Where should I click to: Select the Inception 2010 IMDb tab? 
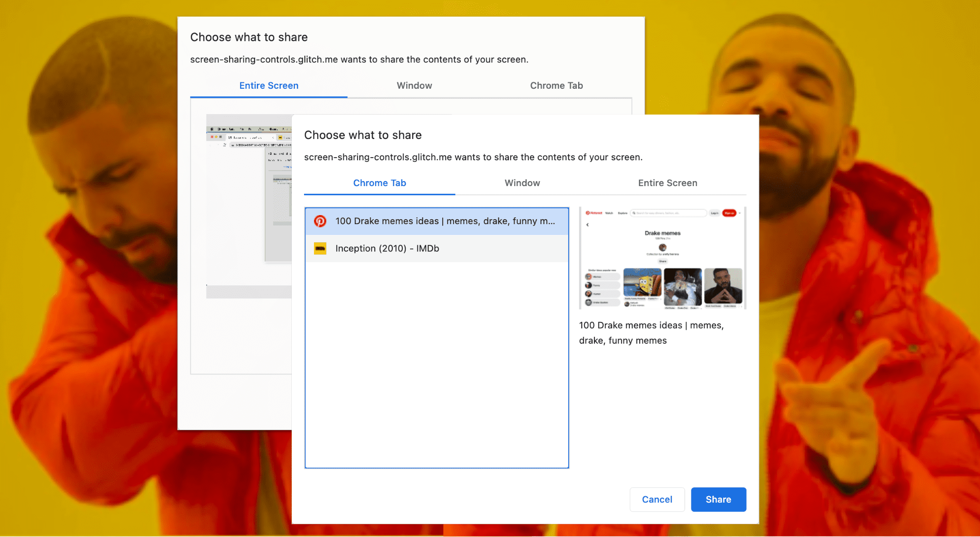coord(437,248)
